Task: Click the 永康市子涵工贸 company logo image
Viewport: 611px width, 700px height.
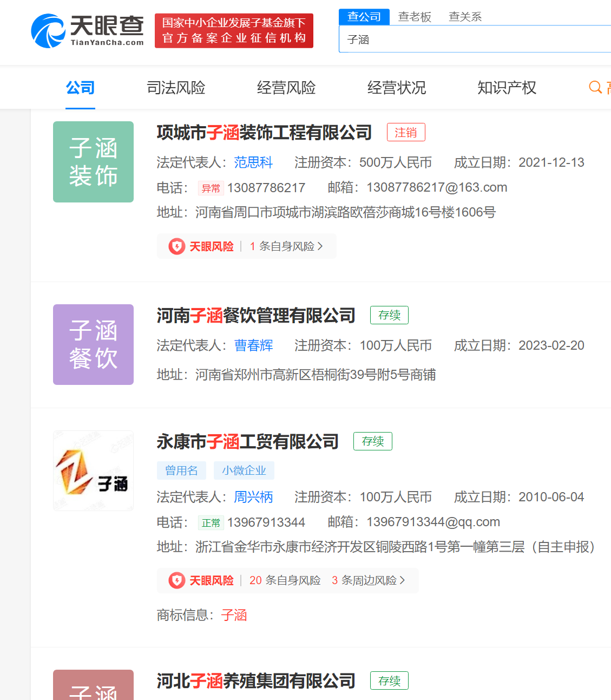Action: pos(93,470)
